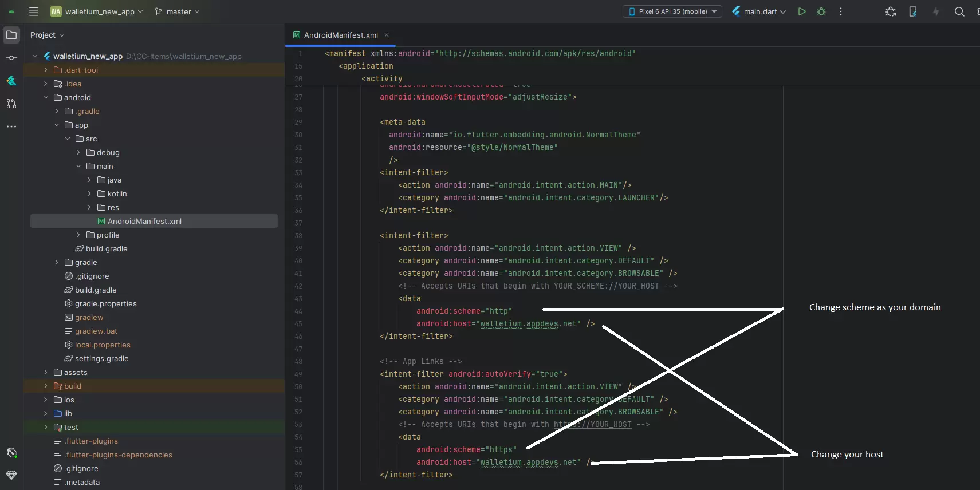Open Pixel 6 API 35 device selector
Image resolution: width=980 pixels, height=490 pixels.
(672, 11)
